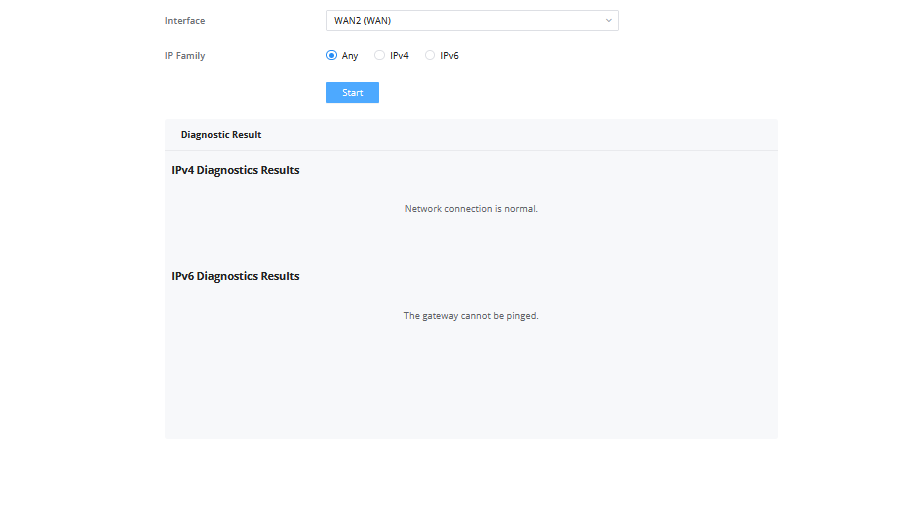Select the Any IP Family radio button
The height and width of the screenshot is (529, 920).
coord(332,55)
